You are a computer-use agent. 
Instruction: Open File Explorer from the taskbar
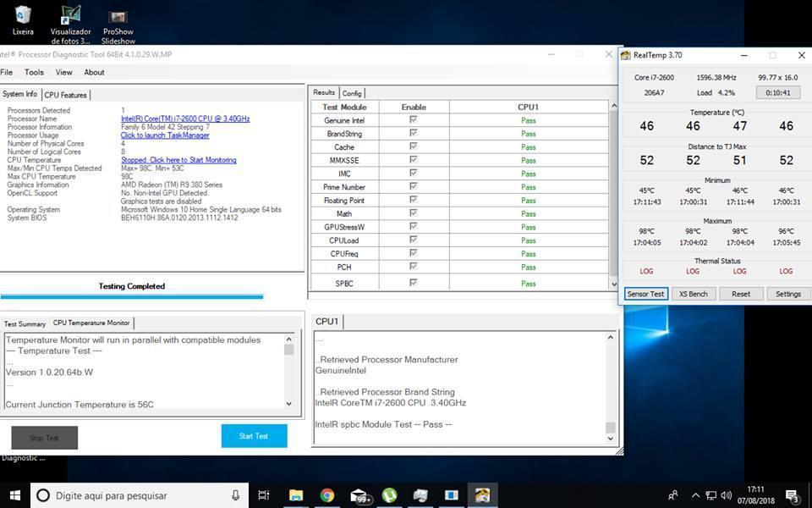pyautogui.click(x=296, y=495)
